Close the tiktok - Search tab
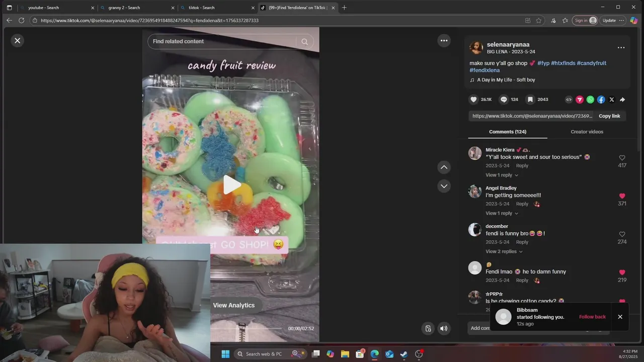Screen dimensions: 644x362 [x=253, y=8]
